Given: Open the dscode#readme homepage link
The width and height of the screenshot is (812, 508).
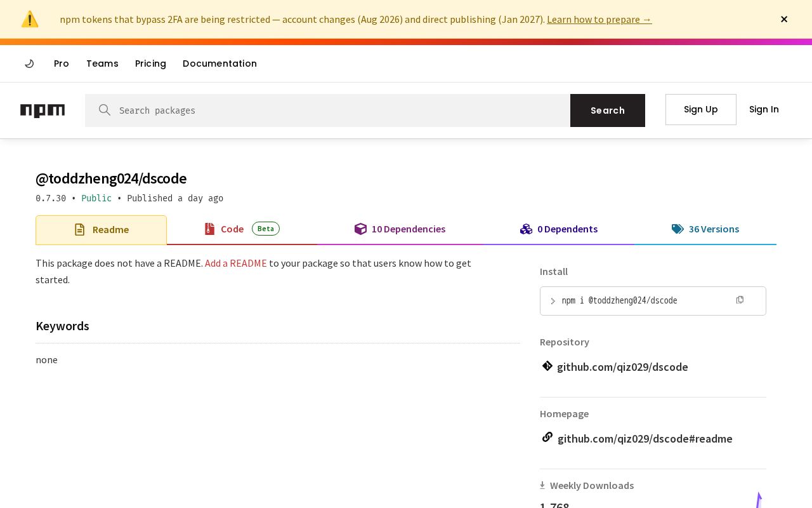Looking at the screenshot, I should [645, 439].
